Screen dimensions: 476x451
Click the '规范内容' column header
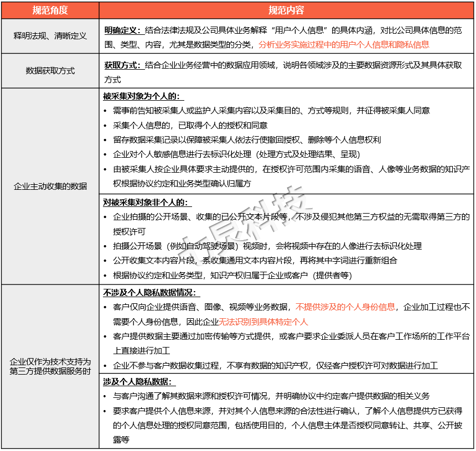286,11
